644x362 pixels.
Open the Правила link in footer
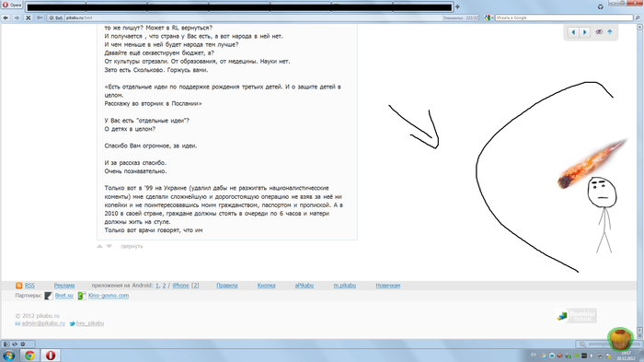point(226,286)
